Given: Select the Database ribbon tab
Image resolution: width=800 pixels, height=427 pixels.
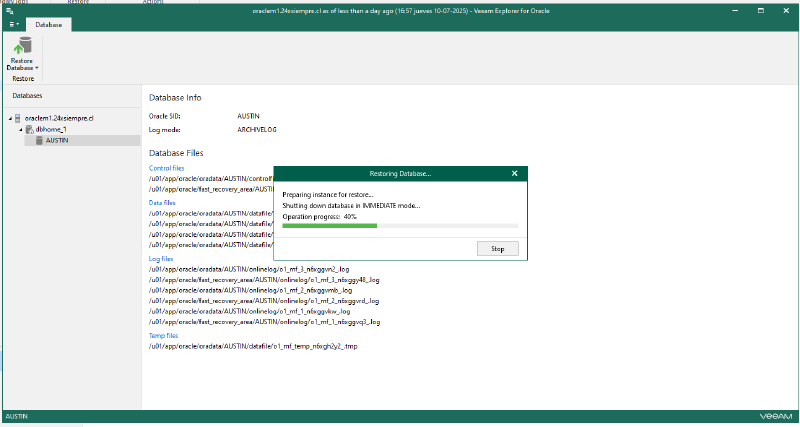Looking at the screenshot, I should tap(49, 24).
